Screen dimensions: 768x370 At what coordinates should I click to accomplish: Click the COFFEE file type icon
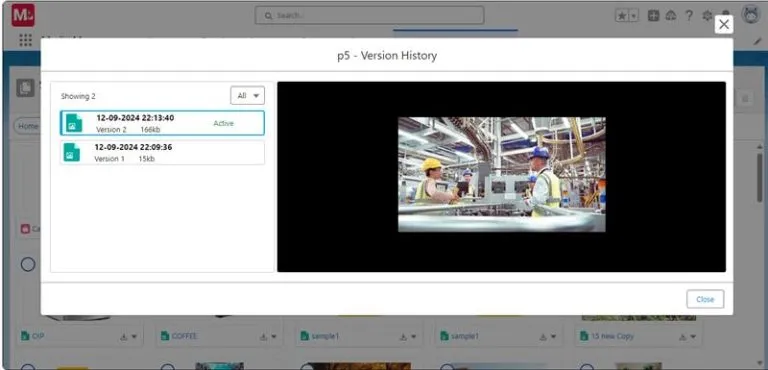coord(165,336)
